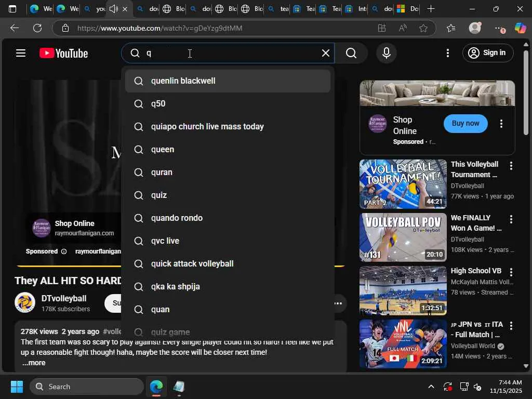532x399 pixels.
Task: Open more actions for 'We FINALLY Won A Game' video
Action: [x=511, y=220]
